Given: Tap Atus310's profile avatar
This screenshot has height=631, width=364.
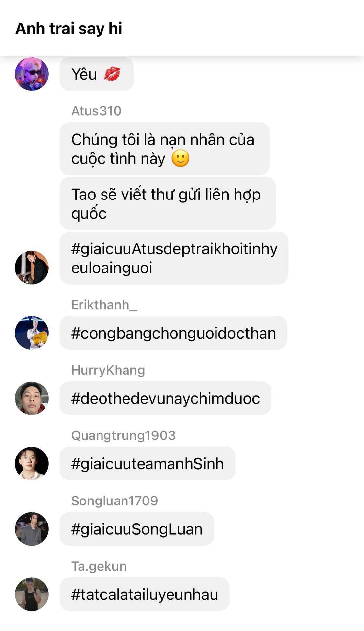Looking at the screenshot, I should coord(32,268).
